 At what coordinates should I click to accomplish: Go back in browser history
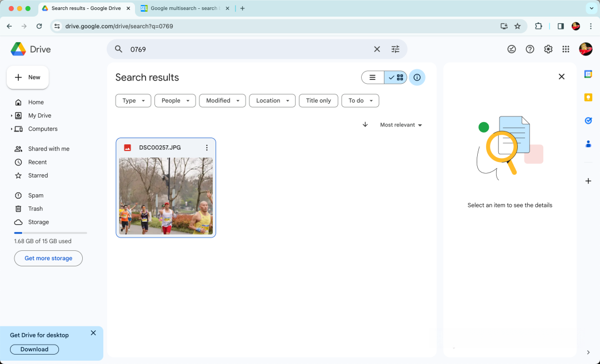[x=9, y=26]
